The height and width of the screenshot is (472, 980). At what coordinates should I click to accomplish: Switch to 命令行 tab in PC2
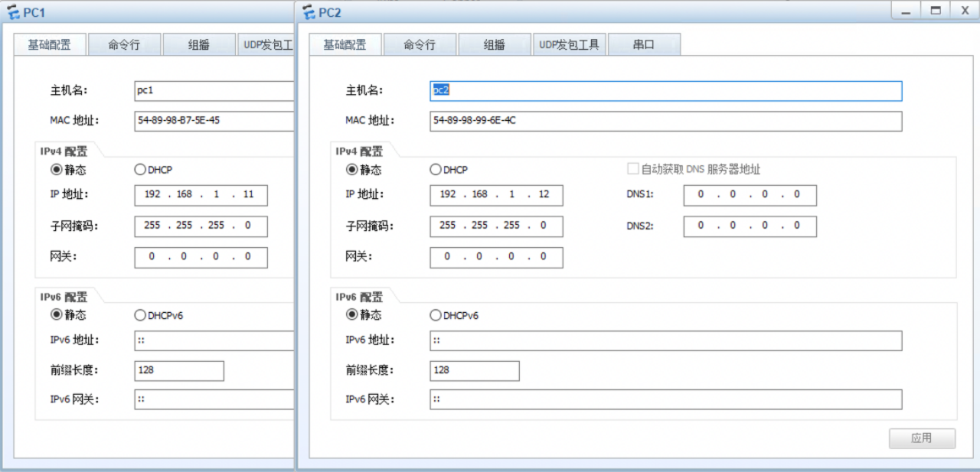point(420,45)
